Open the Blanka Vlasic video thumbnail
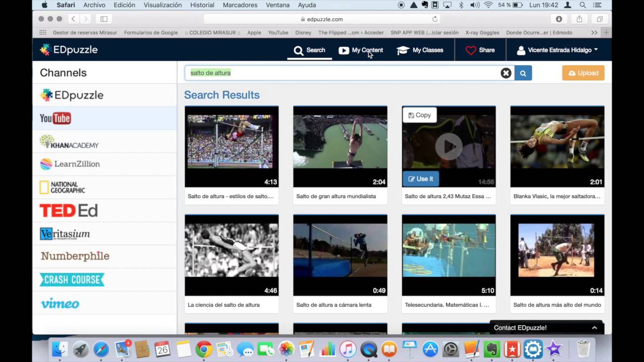Viewport: 644px width, 362px height. click(x=557, y=147)
